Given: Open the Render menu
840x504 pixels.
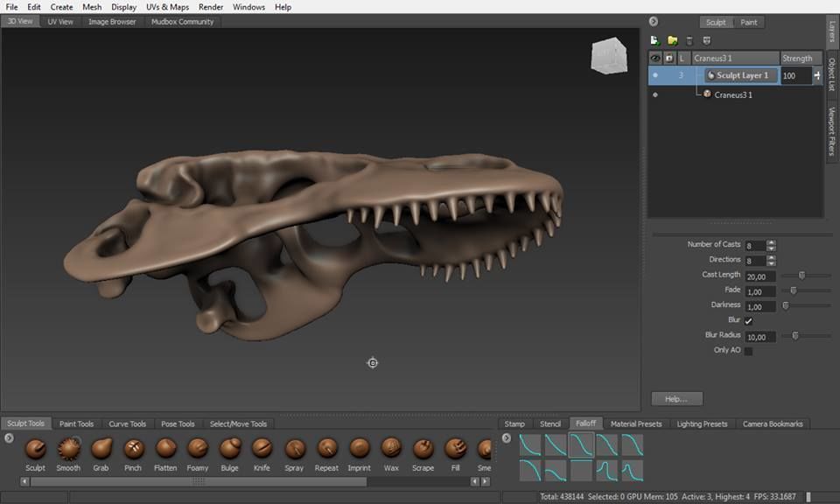Looking at the screenshot, I should (211, 7).
